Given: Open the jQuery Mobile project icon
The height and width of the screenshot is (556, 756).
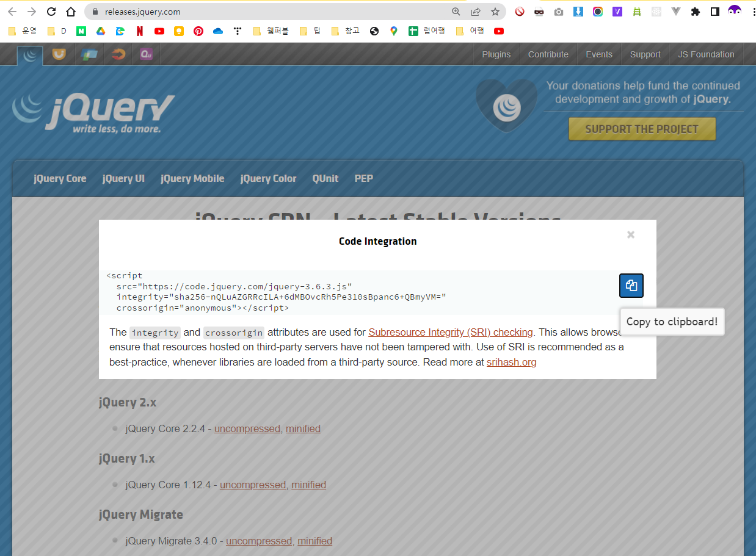Looking at the screenshot, I should tap(89, 54).
